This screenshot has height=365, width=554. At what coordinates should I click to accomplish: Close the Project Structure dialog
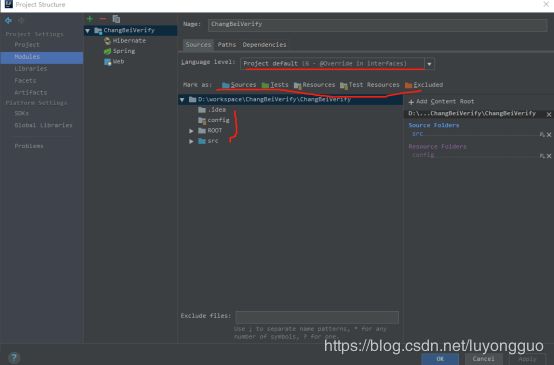(546, 4)
